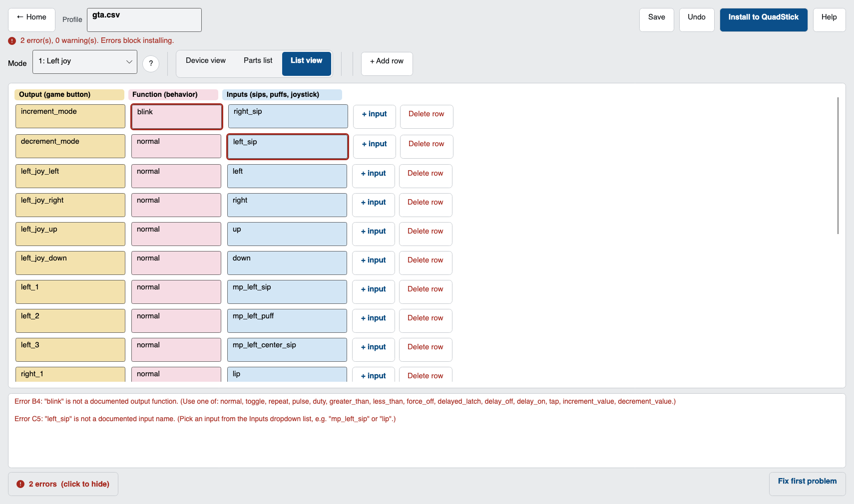
Task: Select the left_joy_down output cell
Action: [70, 263]
